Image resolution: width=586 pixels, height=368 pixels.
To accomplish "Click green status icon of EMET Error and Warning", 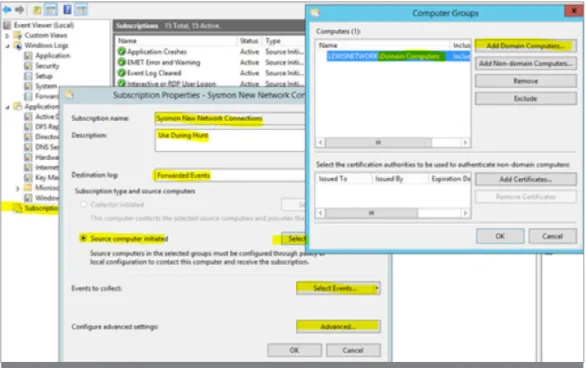I will 121,62.
